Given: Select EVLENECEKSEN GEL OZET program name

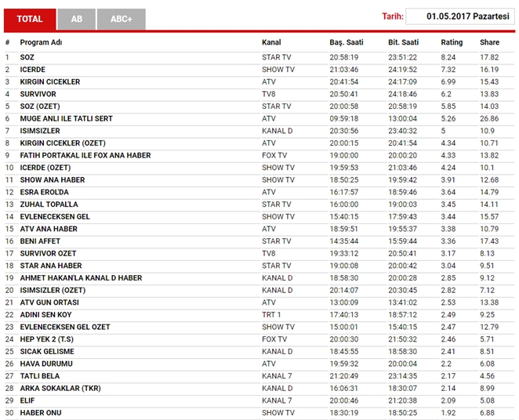Looking at the screenshot, I should coord(65,327).
